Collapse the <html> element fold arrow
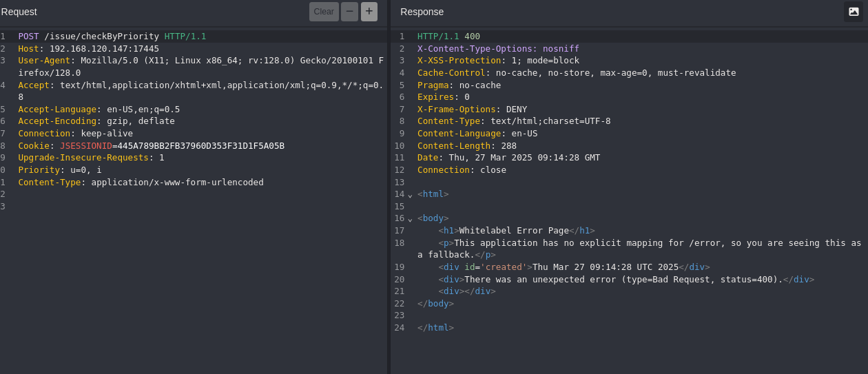 click(410, 195)
